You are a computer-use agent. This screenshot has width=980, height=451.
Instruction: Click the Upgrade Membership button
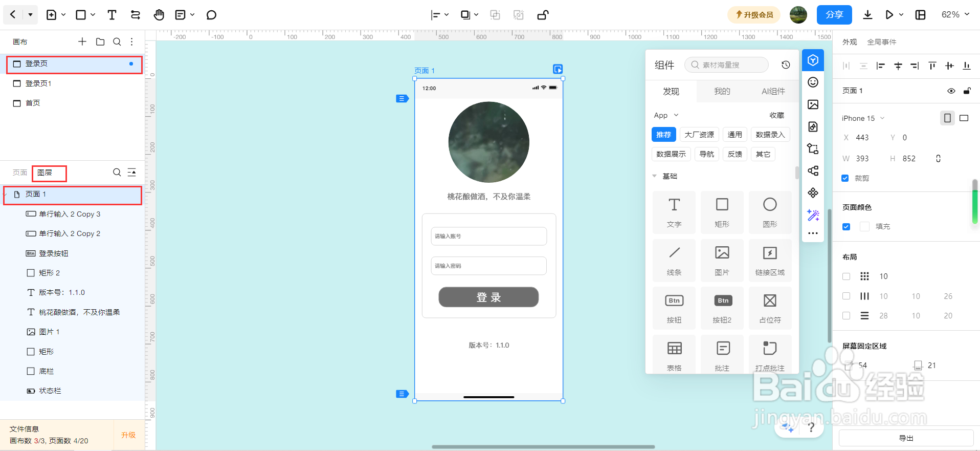pos(754,15)
